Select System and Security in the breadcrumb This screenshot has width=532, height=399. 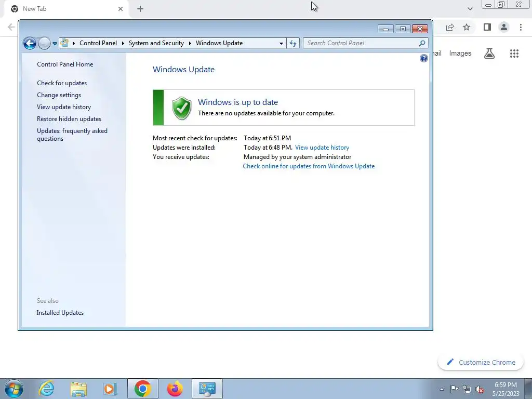pyautogui.click(x=156, y=43)
